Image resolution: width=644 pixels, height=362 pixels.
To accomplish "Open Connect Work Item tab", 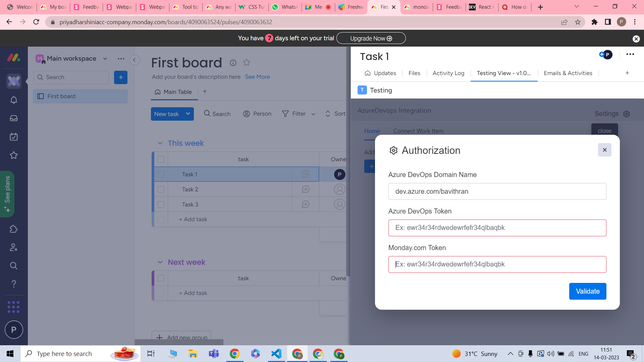I will [x=418, y=131].
